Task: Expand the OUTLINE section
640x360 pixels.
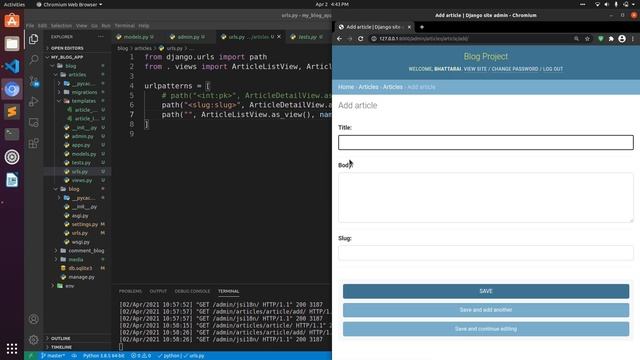Action: tap(60, 338)
